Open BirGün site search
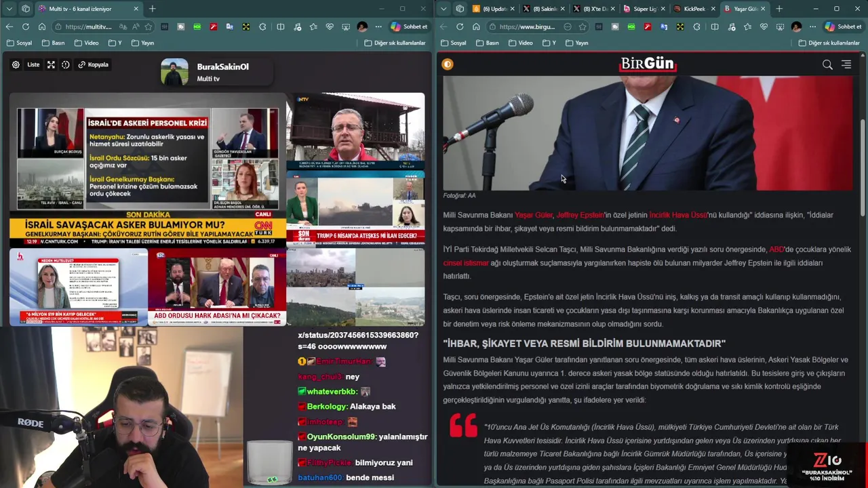The height and width of the screenshot is (488, 868). 827,64
